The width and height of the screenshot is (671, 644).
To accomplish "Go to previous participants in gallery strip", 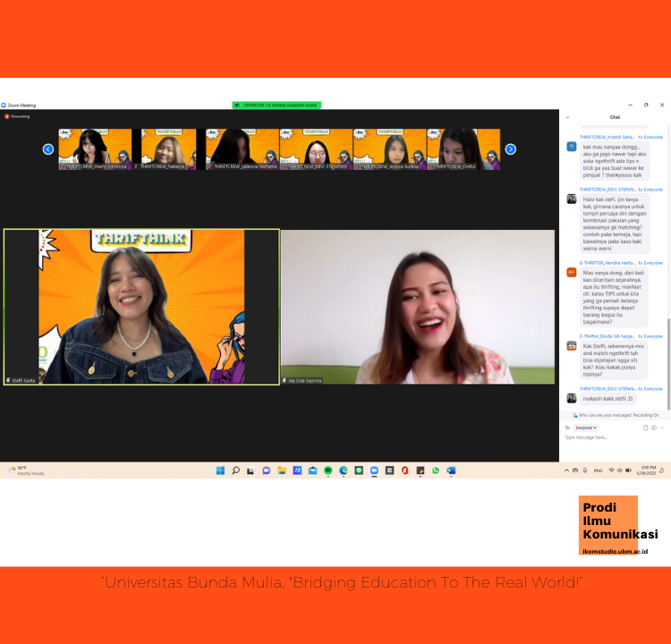I will tap(48, 148).
